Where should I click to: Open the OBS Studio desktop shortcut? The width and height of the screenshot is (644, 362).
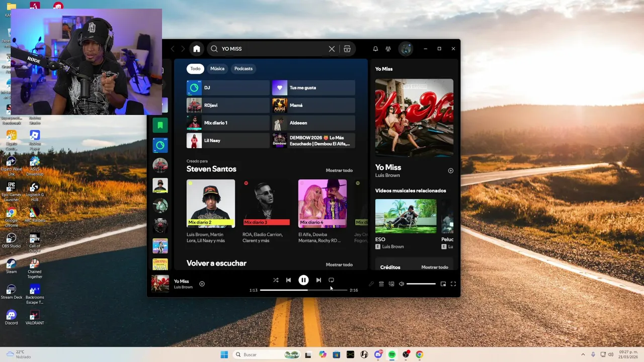point(11,240)
